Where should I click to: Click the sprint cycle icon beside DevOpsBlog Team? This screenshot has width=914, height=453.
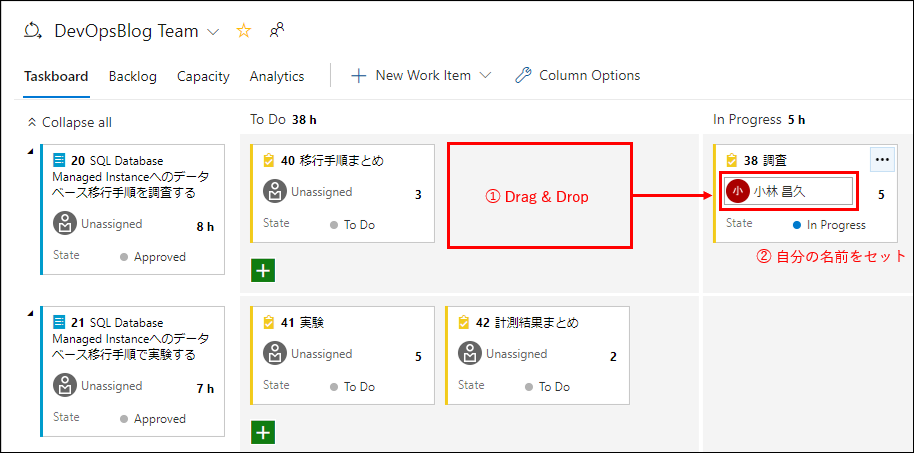[33, 31]
